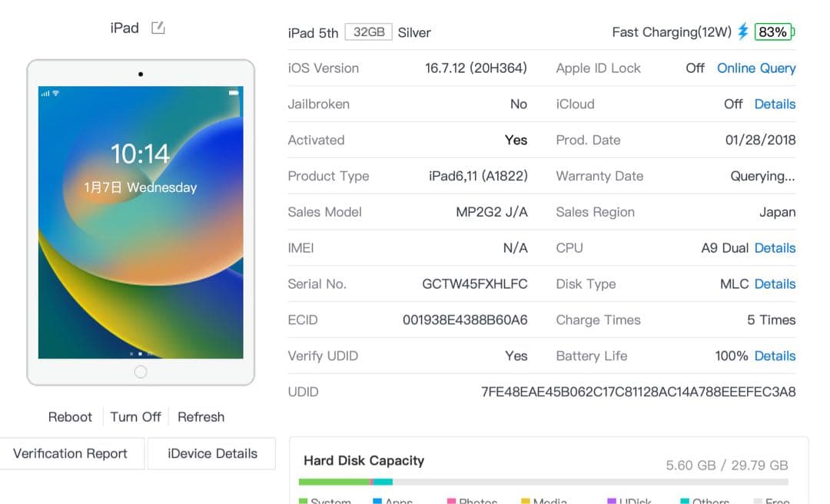The width and height of the screenshot is (830, 504).
Task: Reboot the iPad
Action: click(70, 416)
